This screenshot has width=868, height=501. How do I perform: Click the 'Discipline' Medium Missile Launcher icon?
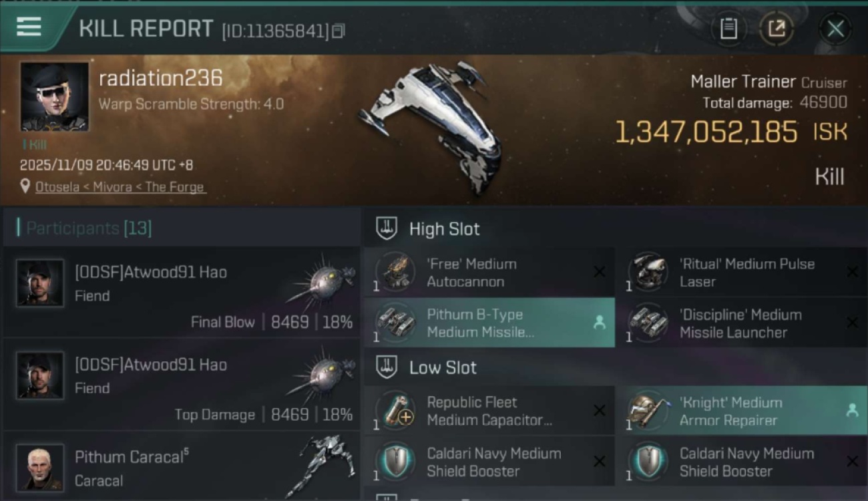coord(648,323)
